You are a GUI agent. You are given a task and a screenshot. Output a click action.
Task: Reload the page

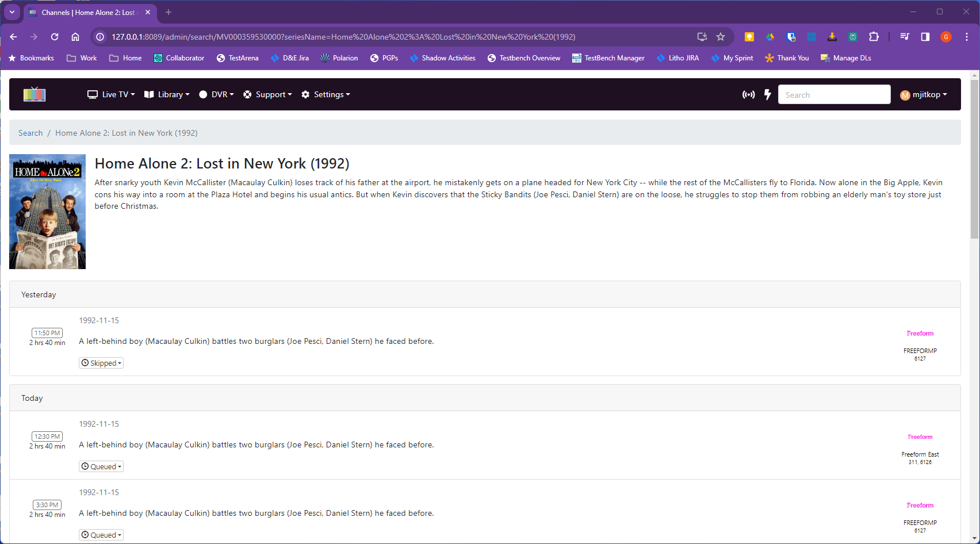[55, 37]
